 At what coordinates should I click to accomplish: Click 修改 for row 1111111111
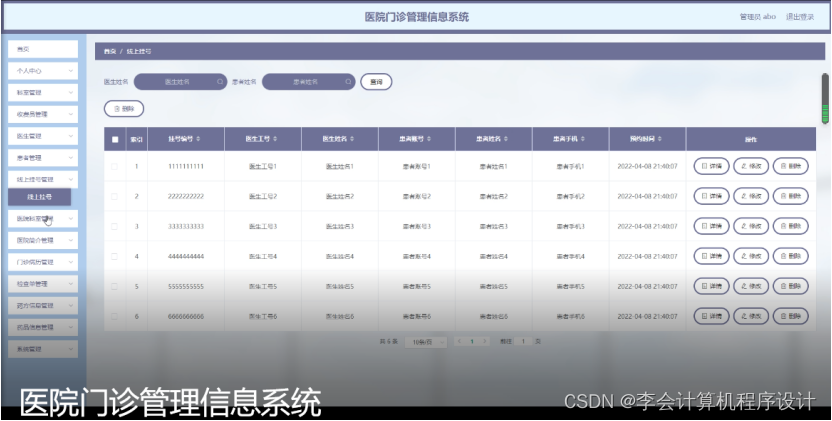(751, 166)
